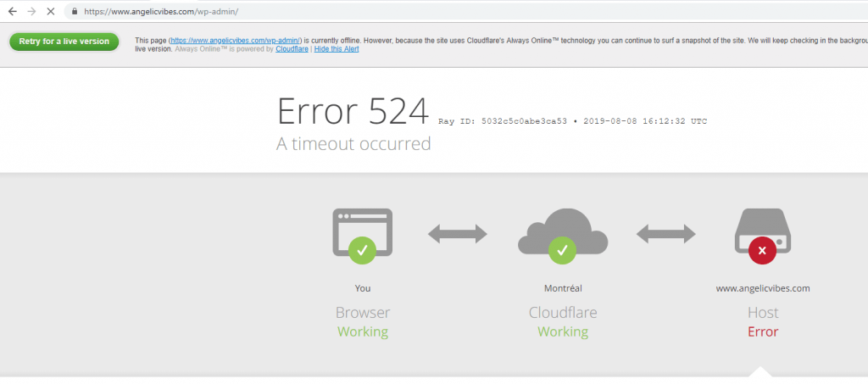
Task: Click Retry for a live version button
Action: (64, 42)
